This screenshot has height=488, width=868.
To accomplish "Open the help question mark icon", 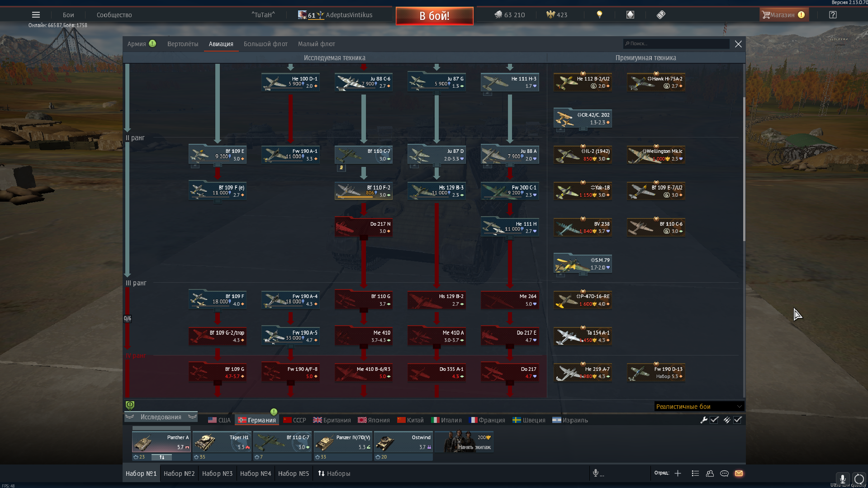I will 833,15.
